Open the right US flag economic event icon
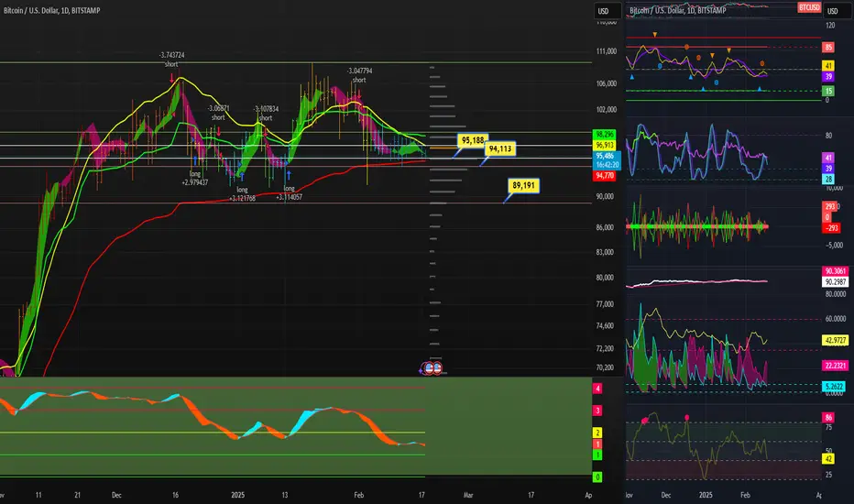The width and height of the screenshot is (854, 504). 437,369
